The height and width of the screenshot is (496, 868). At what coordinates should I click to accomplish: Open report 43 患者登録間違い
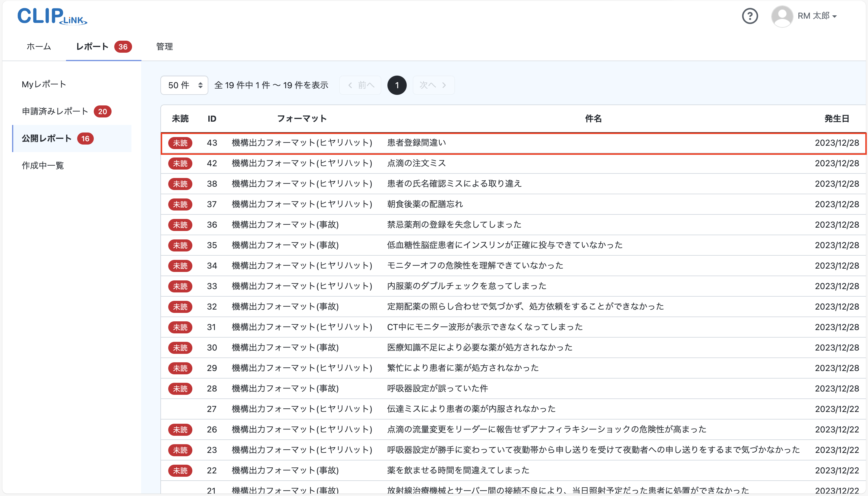click(x=417, y=143)
